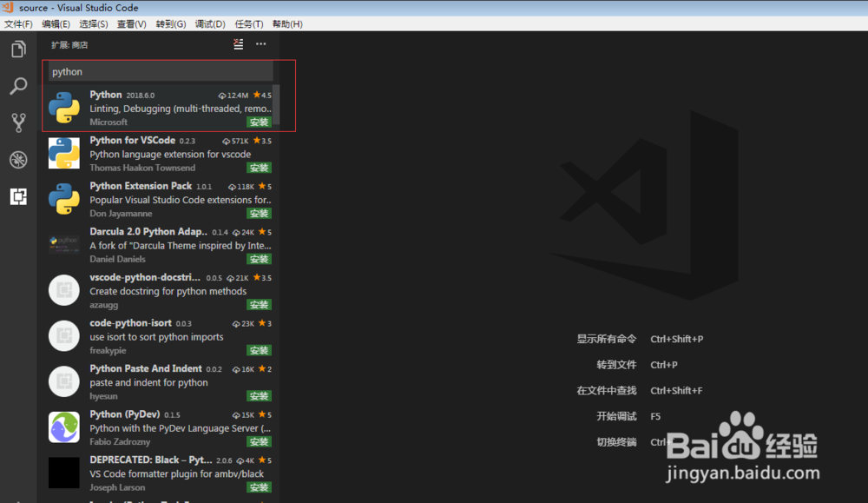Select the Extensions view icon
Screen dimensions: 868x503
click(18, 196)
